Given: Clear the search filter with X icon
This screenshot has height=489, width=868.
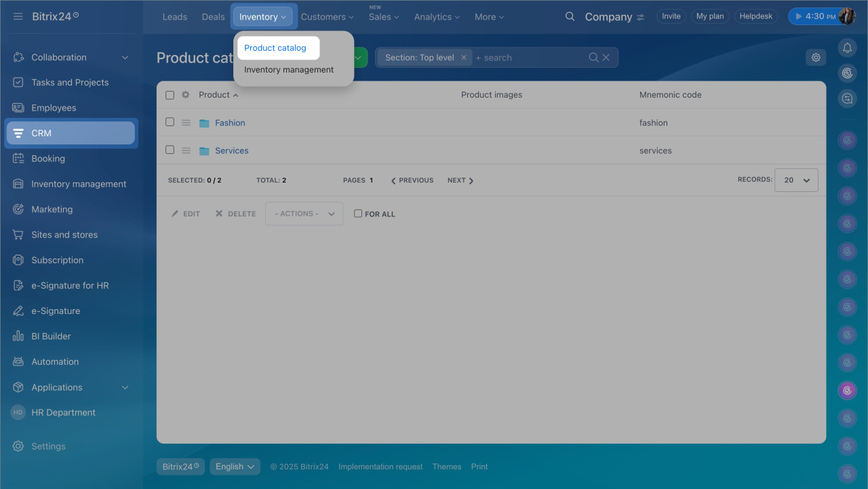Looking at the screenshot, I should coord(606,58).
